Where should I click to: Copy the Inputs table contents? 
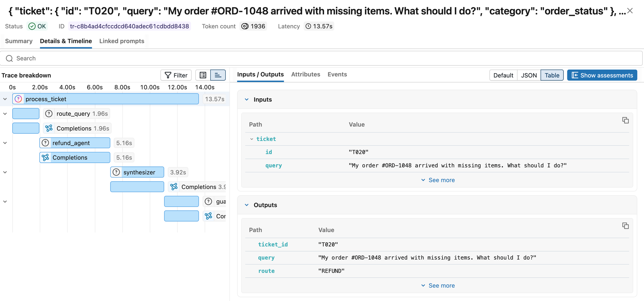(625, 120)
